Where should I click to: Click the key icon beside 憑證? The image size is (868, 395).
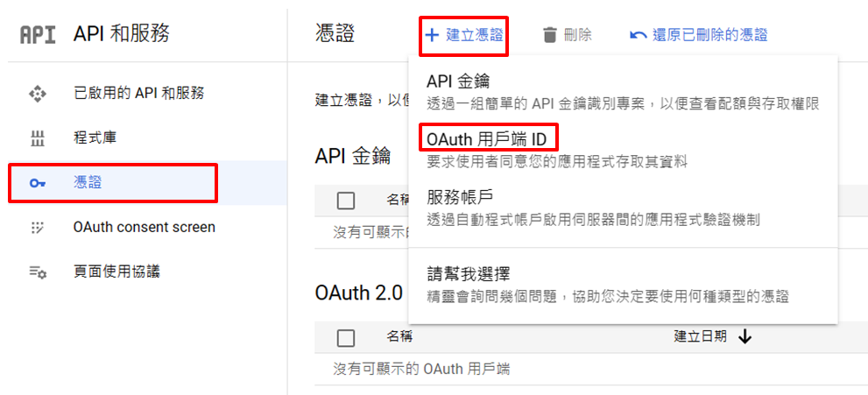[x=37, y=183]
